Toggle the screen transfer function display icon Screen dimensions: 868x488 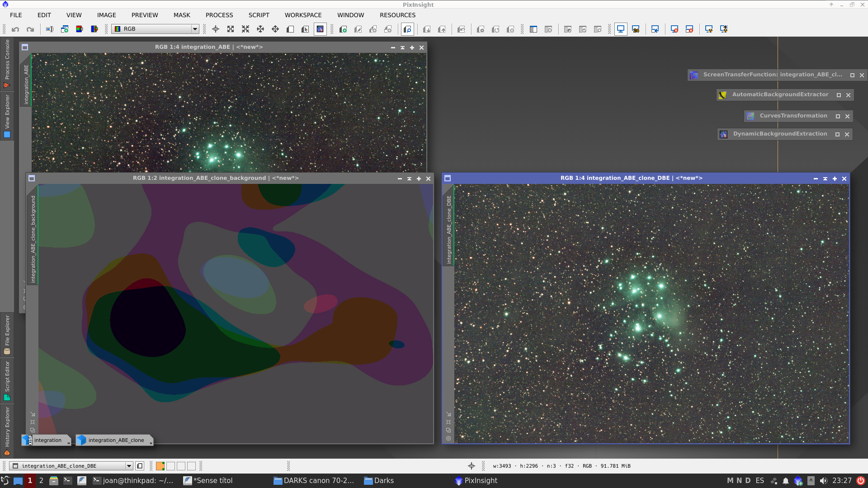621,29
